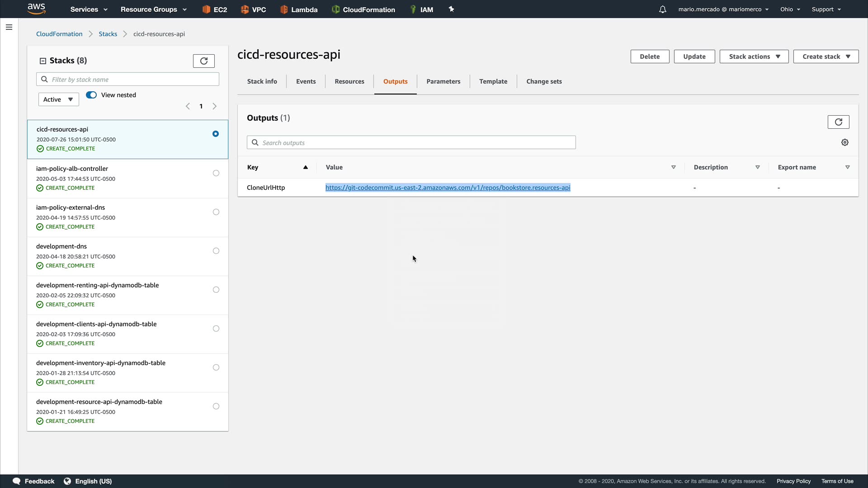The image size is (868, 488).
Task: Select the development-dns stack radio button
Action: click(216, 251)
